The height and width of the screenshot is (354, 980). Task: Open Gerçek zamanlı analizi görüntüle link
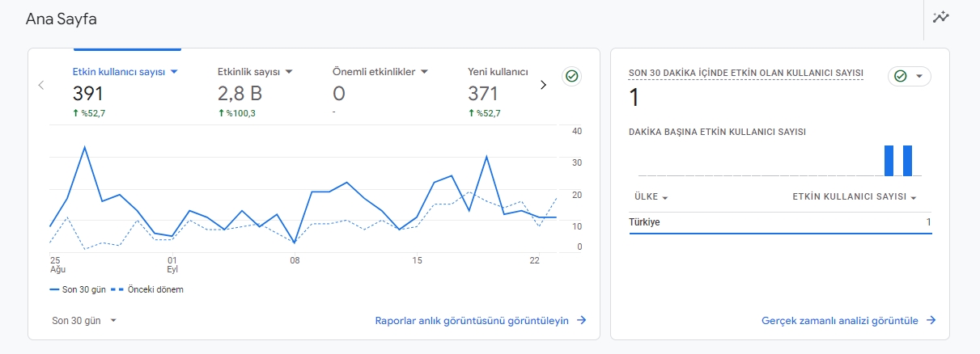point(849,320)
